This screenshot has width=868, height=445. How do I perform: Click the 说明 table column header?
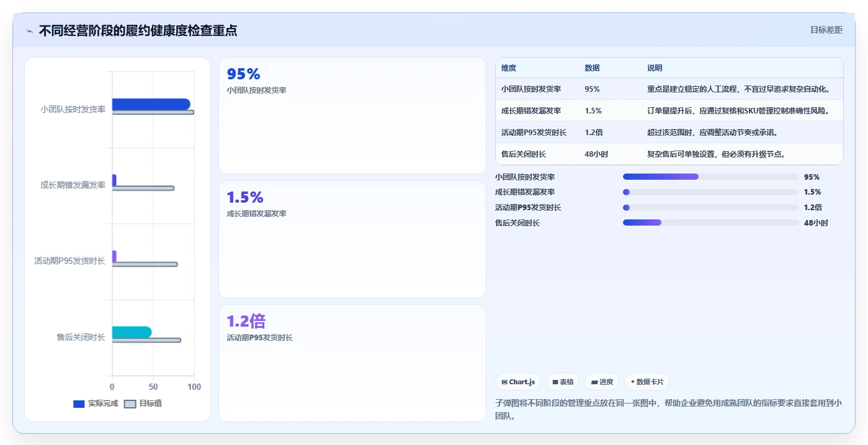point(655,68)
